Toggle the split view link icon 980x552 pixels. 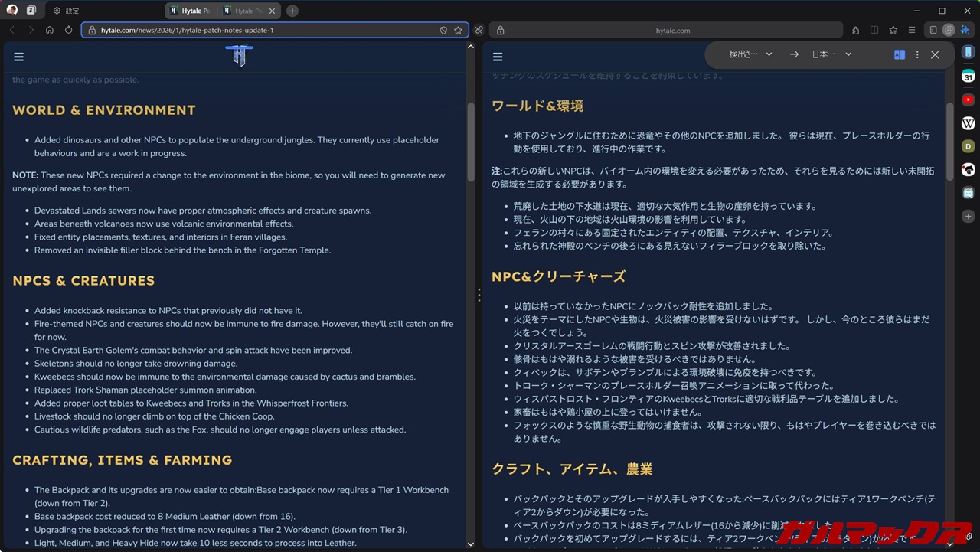pos(479,31)
